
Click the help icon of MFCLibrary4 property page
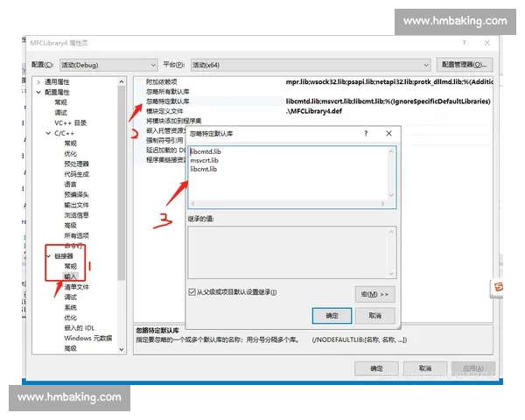point(464,43)
